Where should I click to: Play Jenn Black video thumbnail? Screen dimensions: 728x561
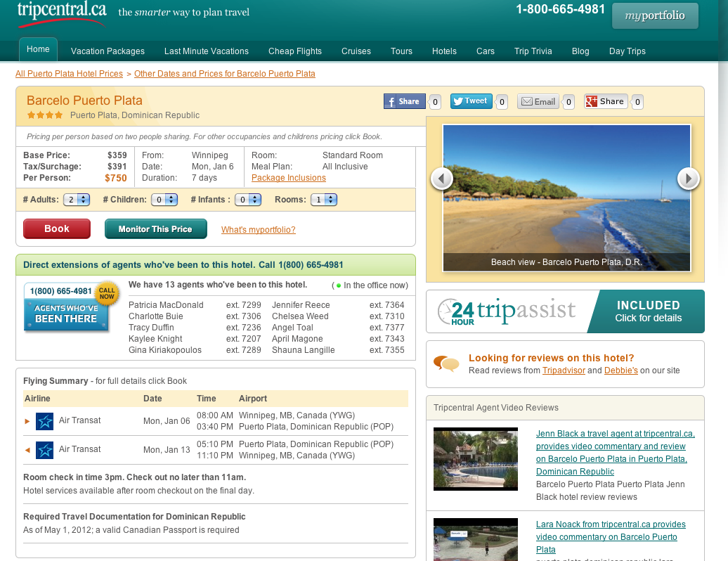[476, 459]
